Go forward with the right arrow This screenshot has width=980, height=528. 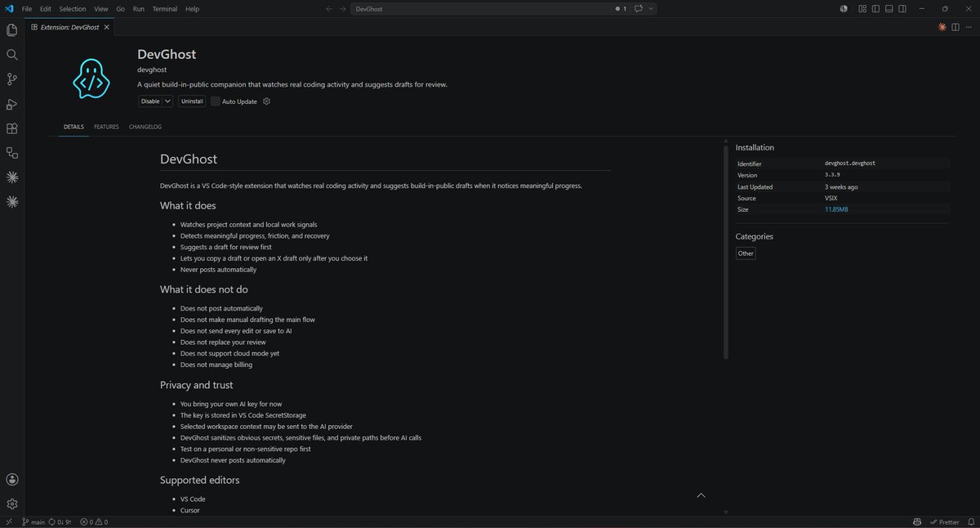click(341, 8)
